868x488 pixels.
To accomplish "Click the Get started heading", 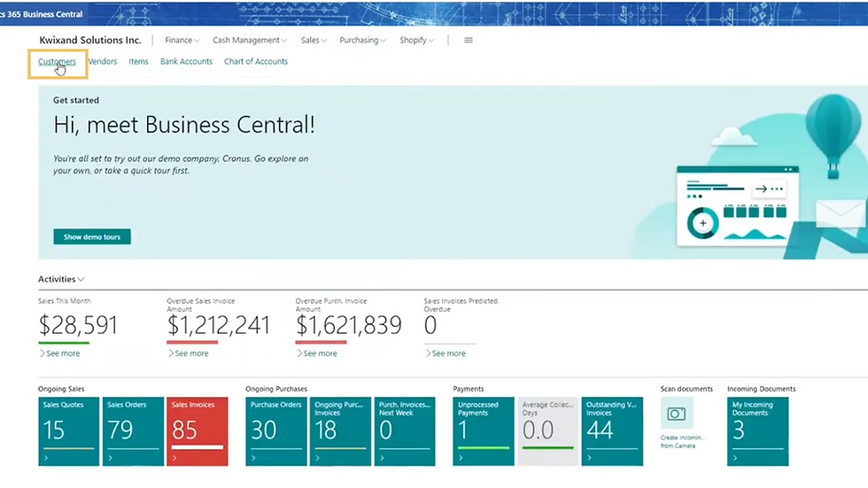I will click(x=76, y=100).
